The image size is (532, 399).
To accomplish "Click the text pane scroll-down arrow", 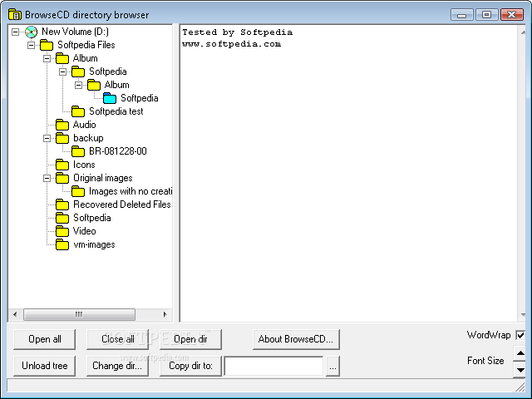I will coord(523,315).
